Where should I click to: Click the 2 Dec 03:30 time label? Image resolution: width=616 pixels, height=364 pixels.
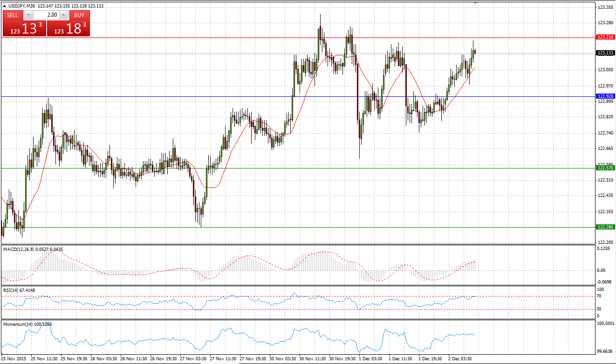[x=460, y=359]
